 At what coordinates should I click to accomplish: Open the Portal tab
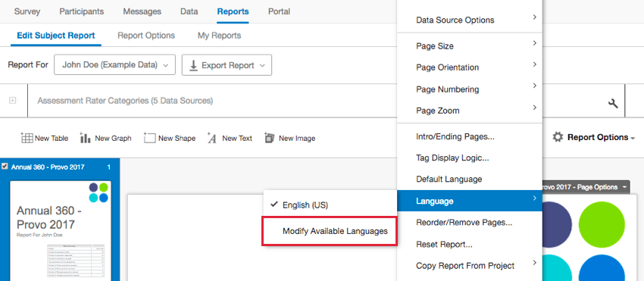click(279, 11)
